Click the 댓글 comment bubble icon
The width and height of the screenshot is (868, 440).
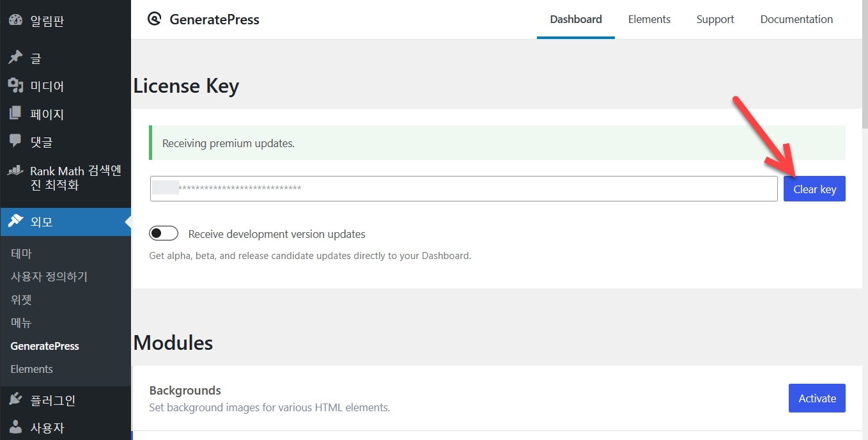(x=15, y=141)
